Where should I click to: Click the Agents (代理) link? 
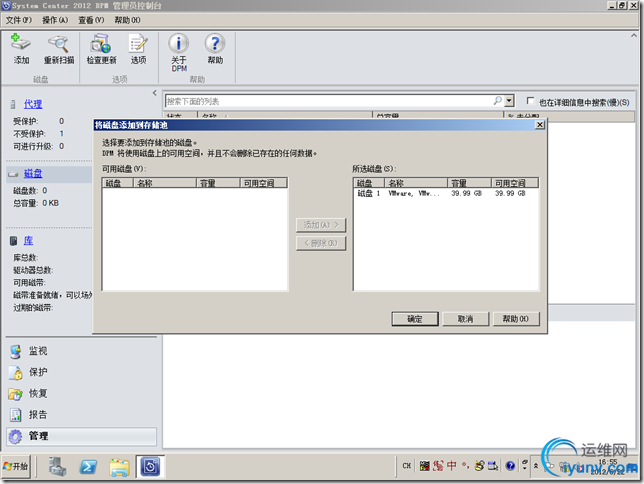point(33,104)
